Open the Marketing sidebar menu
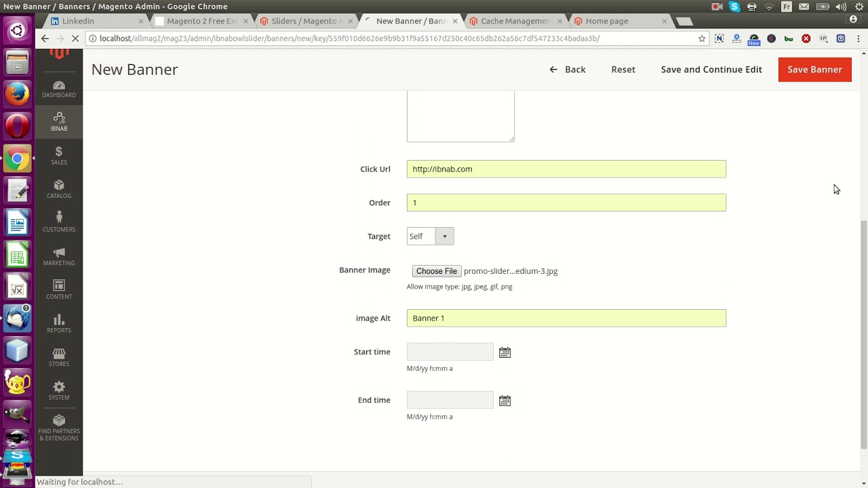The width and height of the screenshot is (868, 488). pos(59,257)
